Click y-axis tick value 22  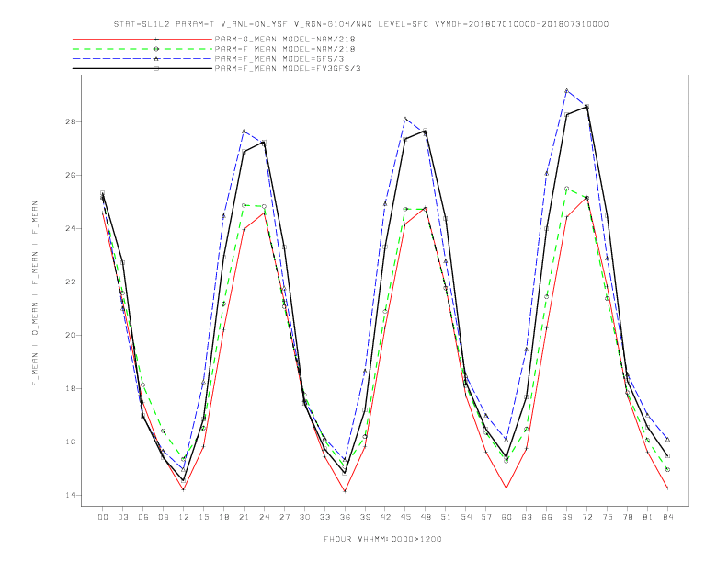click(x=70, y=282)
